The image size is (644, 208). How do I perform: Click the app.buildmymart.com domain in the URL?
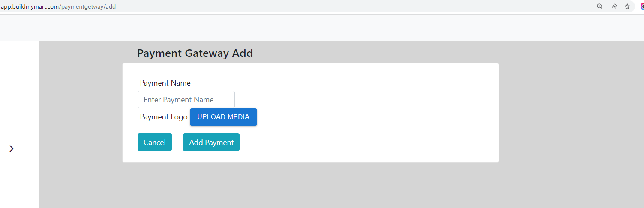tap(30, 6)
